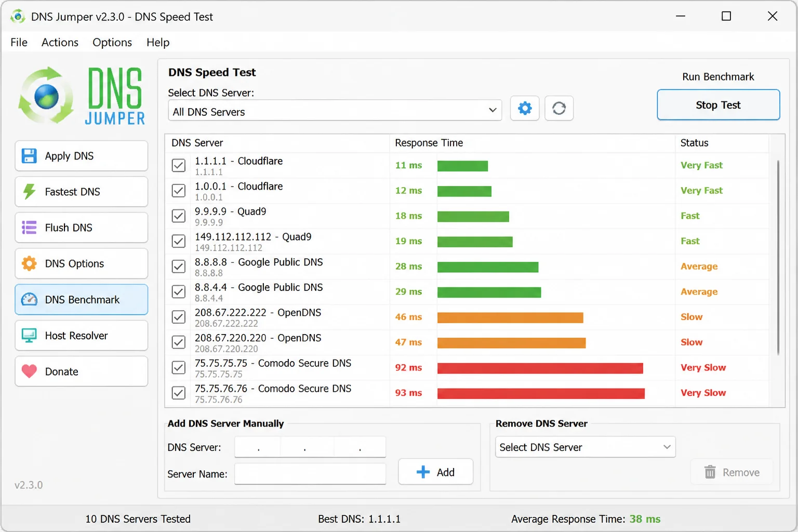Uncheck 75.75.75.75 Comodo Secure DNS
The height and width of the screenshot is (532, 798).
click(x=178, y=367)
